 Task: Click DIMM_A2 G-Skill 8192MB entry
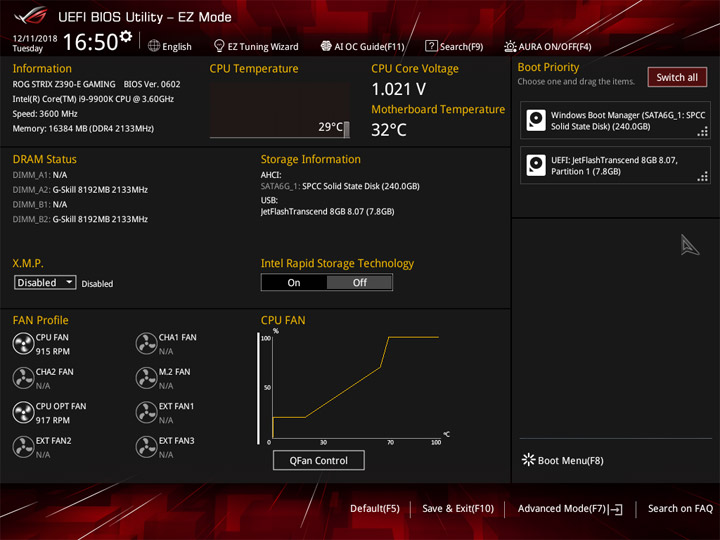[80, 190]
